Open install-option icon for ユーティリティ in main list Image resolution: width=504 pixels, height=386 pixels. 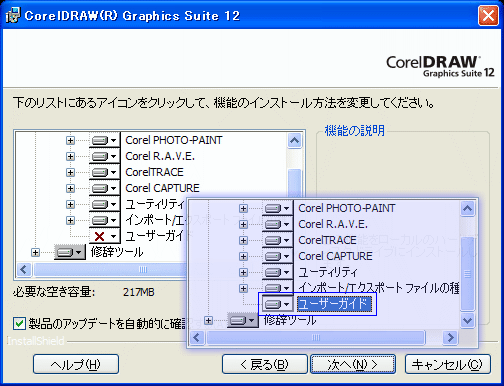[104, 204]
